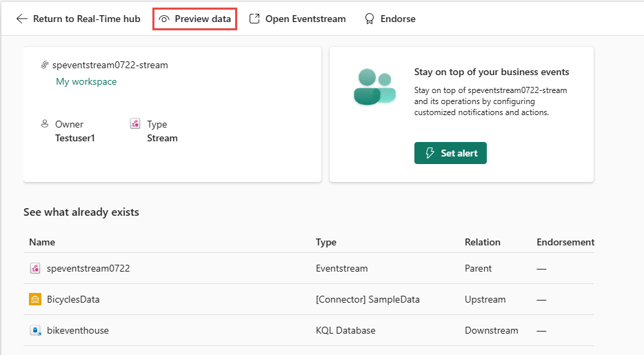
Task: Click the back arrow icon
Action: pyautogui.click(x=21, y=19)
